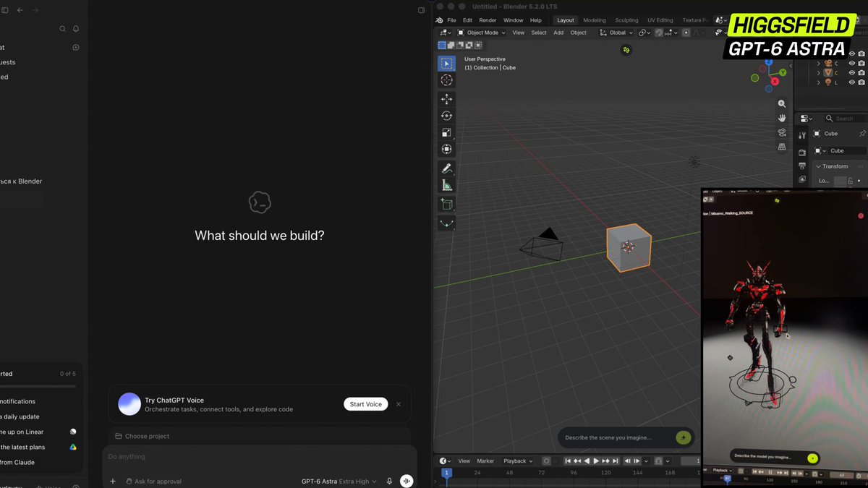Open the Render menu
The width and height of the screenshot is (868, 488).
[488, 20]
